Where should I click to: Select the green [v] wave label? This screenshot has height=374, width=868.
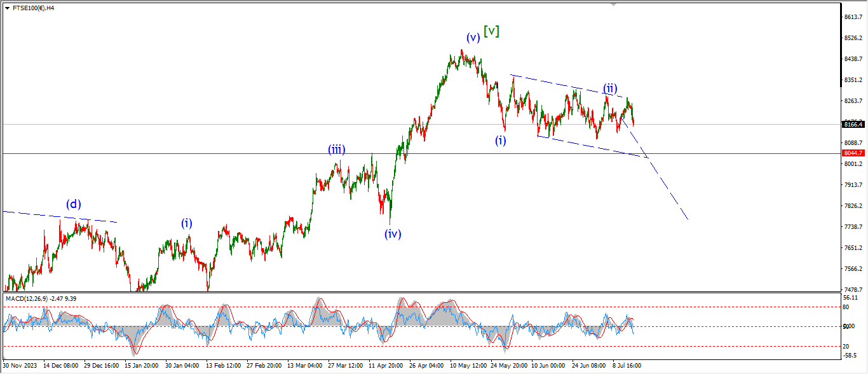pos(491,31)
